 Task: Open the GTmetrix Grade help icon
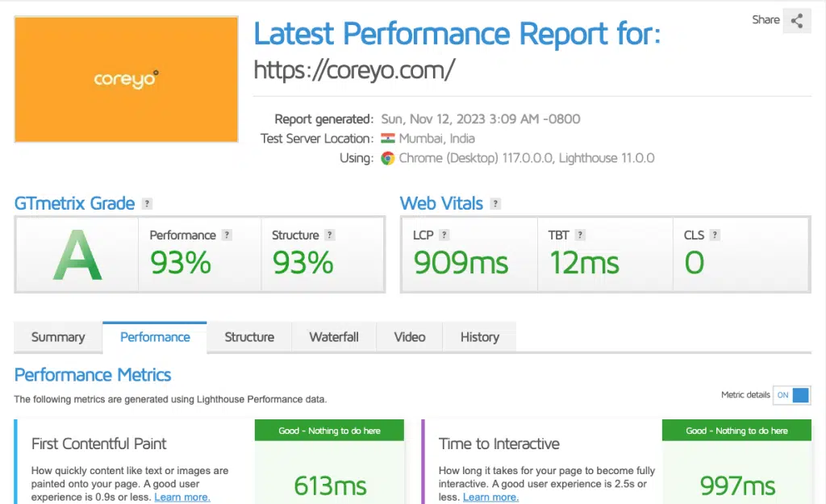coord(147,204)
